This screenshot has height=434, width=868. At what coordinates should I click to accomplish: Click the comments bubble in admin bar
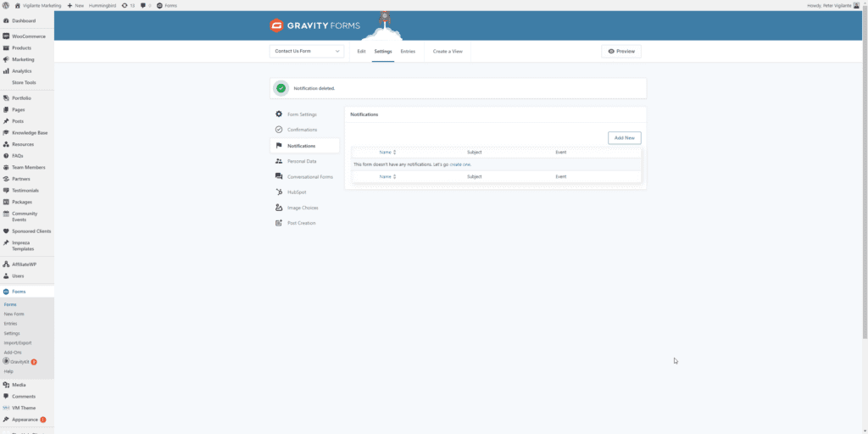142,5
